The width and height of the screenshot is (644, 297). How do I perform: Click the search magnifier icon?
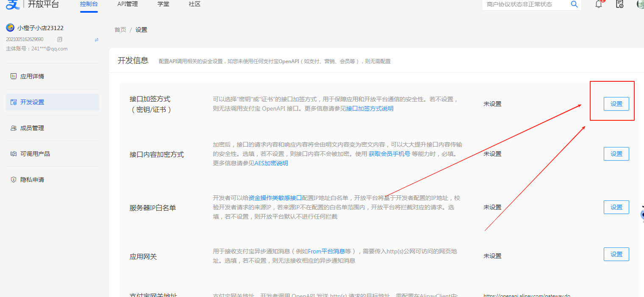click(x=574, y=4)
